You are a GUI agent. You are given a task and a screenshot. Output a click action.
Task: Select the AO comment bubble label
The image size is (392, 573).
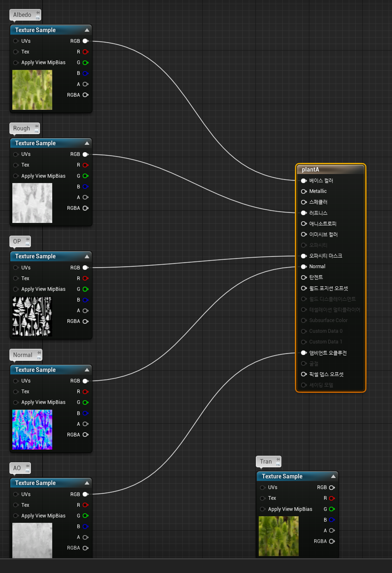pyautogui.click(x=17, y=468)
